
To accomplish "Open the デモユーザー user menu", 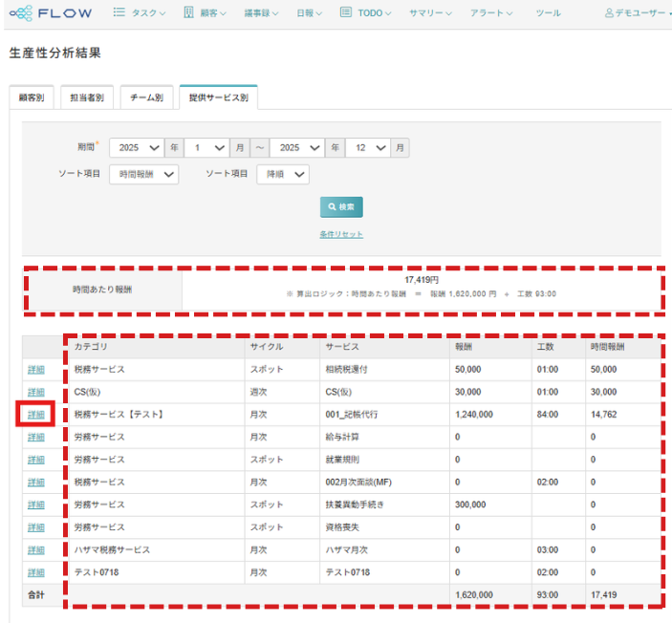I will tap(633, 13).
